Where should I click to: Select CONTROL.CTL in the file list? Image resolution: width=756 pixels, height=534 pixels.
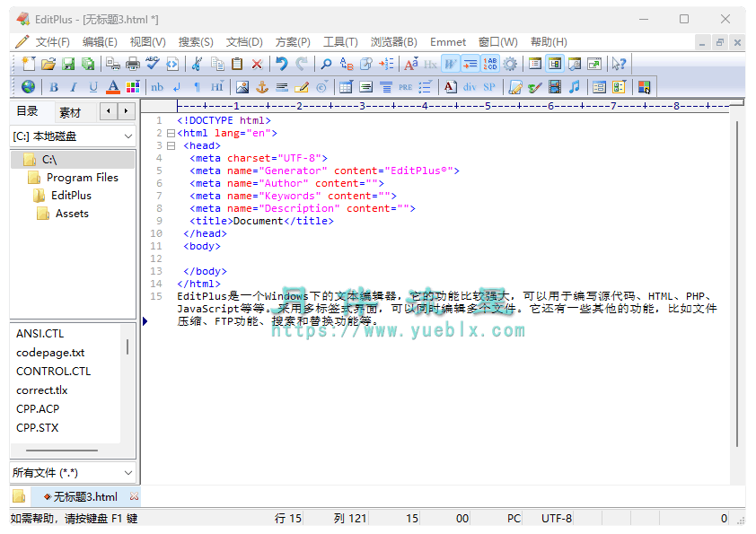[54, 372]
